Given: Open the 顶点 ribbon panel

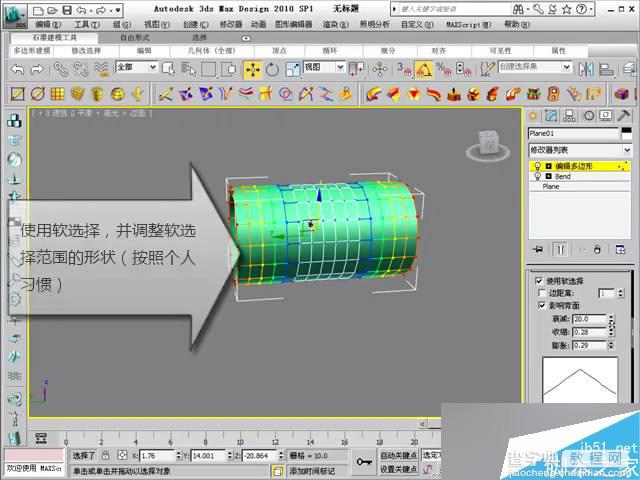Looking at the screenshot, I should click(280, 51).
